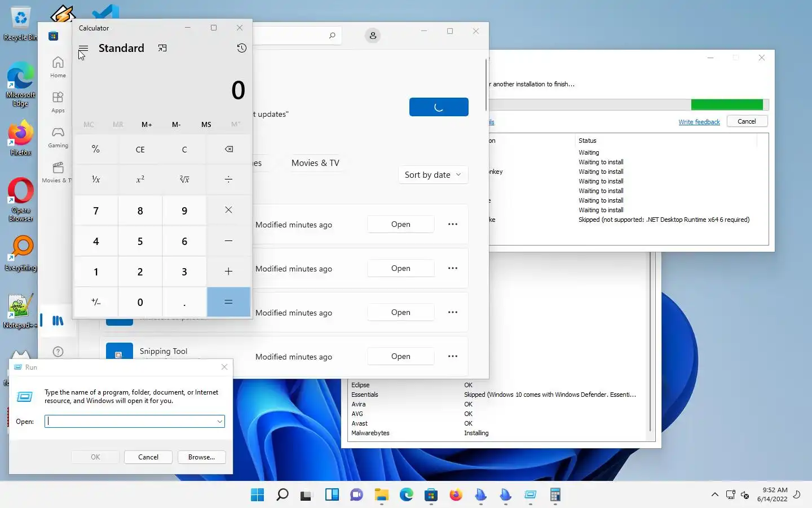Click the plus operator in Calculator
812x508 pixels.
pyautogui.click(x=228, y=271)
